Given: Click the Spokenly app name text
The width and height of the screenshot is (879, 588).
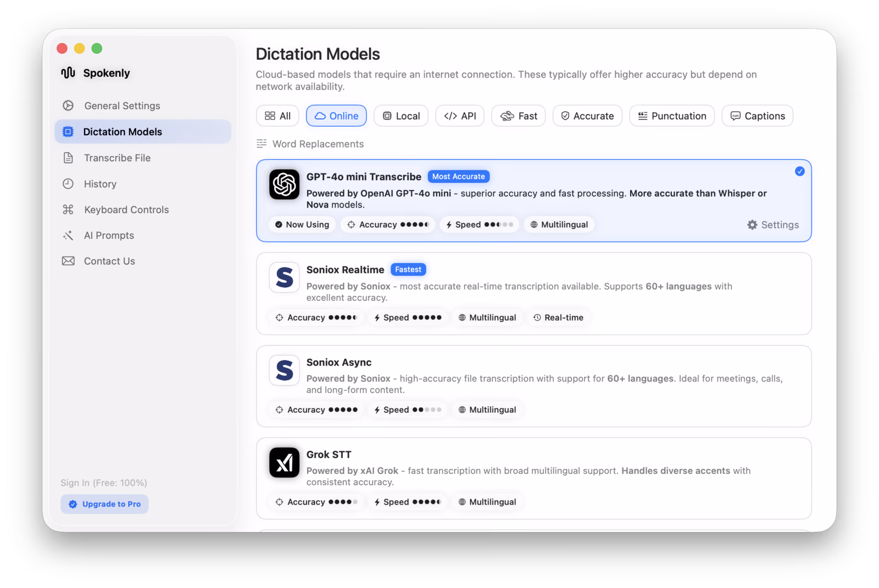Looking at the screenshot, I should 107,73.
